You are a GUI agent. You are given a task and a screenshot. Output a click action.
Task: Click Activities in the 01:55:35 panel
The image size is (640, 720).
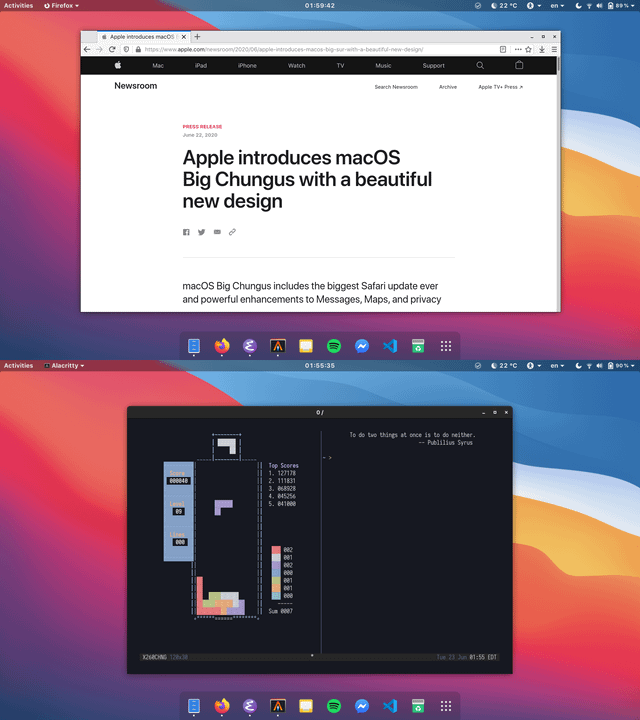18,366
